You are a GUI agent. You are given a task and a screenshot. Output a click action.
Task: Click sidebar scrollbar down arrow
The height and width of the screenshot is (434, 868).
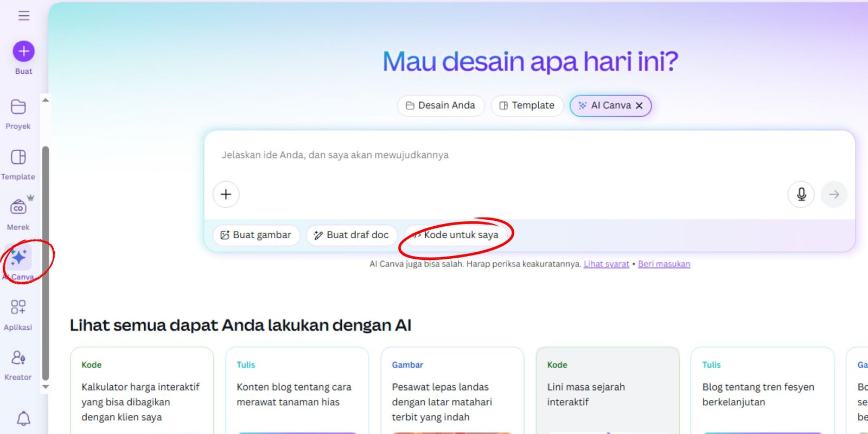point(46,387)
